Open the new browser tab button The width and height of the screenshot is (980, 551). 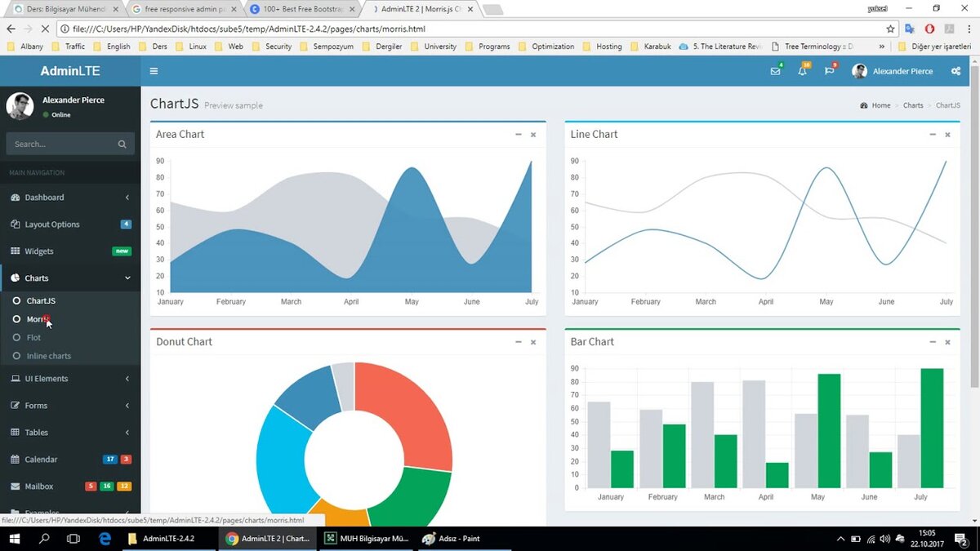click(x=492, y=10)
